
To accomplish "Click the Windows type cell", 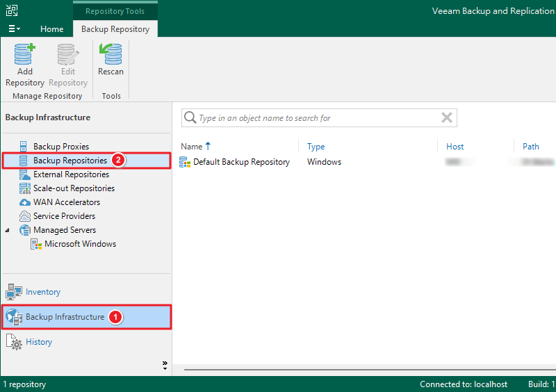I will (324, 162).
